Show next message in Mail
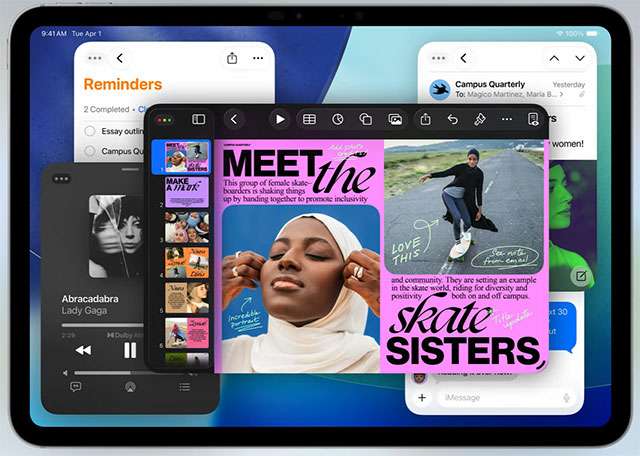 pos(580,58)
